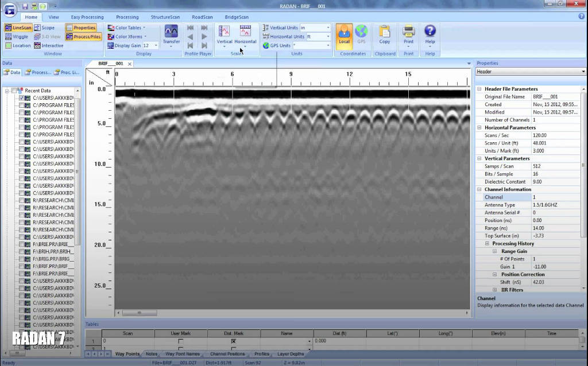The image size is (588, 366).
Task: Switch to Wiggle view
Action: (x=17, y=37)
